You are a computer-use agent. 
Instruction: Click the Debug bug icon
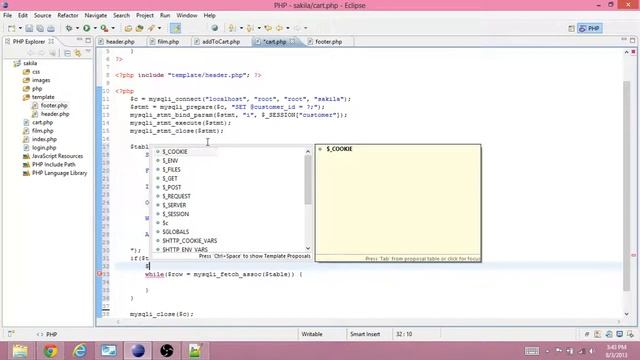point(69,28)
